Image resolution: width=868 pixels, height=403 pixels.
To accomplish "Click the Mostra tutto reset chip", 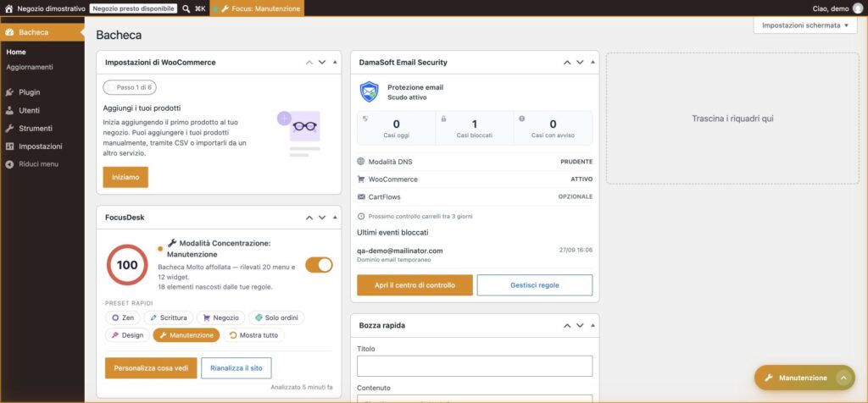I will [x=254, y=335].
